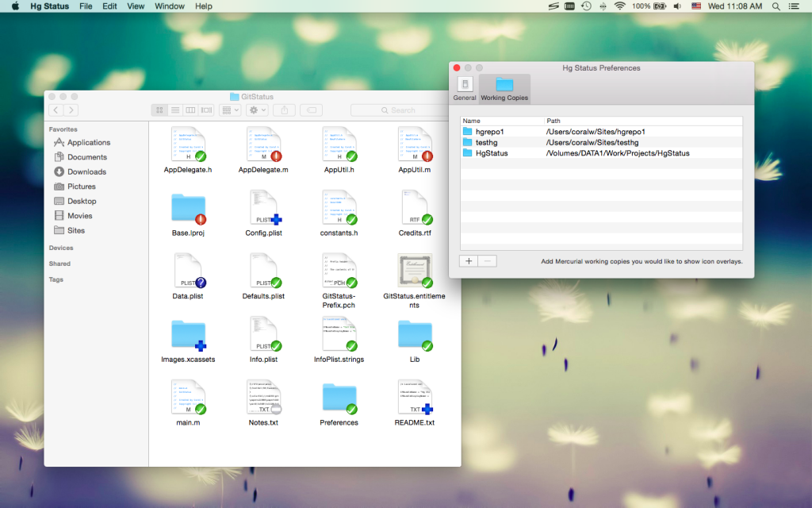Switch Finder to icon view
The height and width of the screenshot is (508, 812).
(x=159, y=110)
